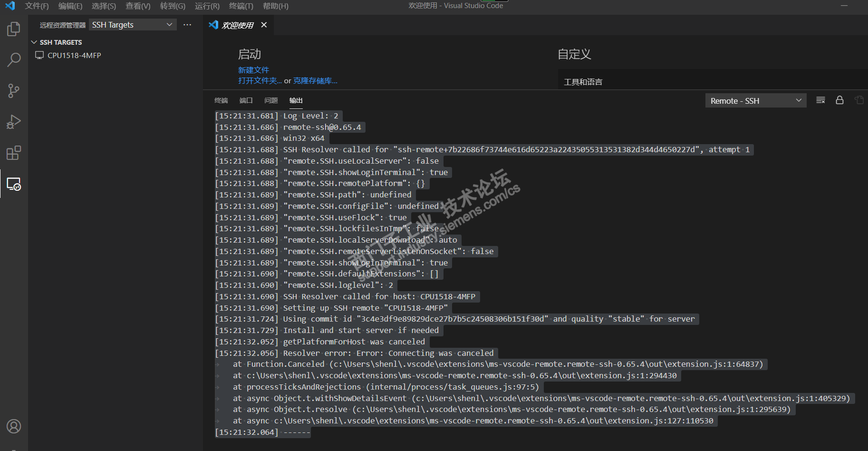The width and height of the screenshot is (868, 451).
Task: Clear the output panel with the clear icon
Action: coord(820,100)
